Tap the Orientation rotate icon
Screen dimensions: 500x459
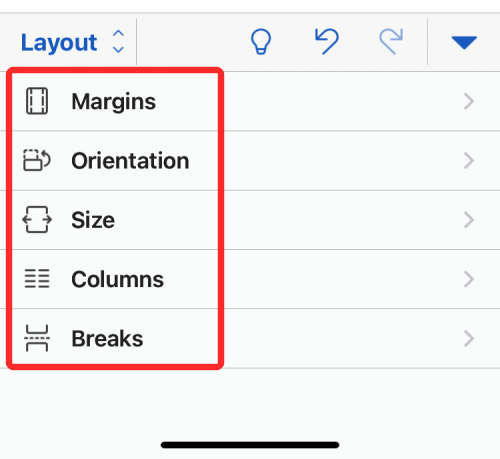37,160
